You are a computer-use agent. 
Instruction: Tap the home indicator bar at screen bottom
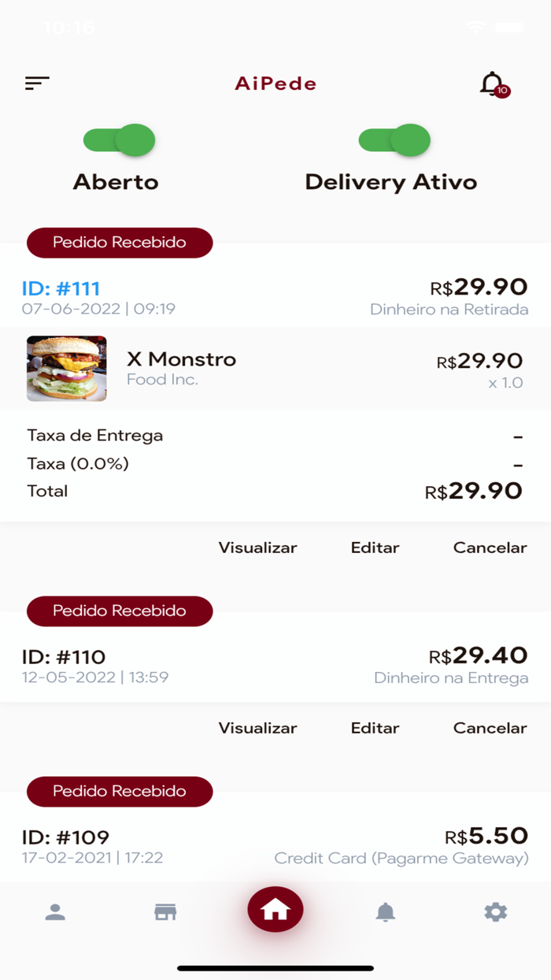click(x=275, y=966)
